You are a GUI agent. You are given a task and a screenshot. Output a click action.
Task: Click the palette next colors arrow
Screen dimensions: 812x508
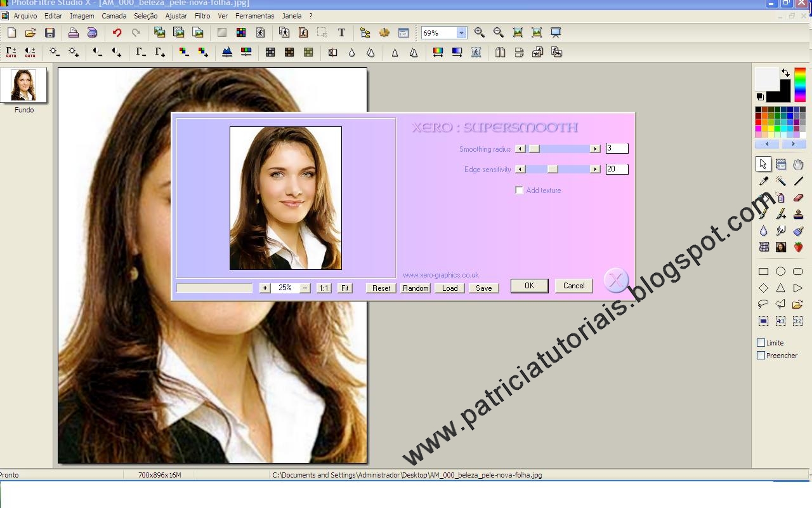pyautogui.click(x=792, y=144)
